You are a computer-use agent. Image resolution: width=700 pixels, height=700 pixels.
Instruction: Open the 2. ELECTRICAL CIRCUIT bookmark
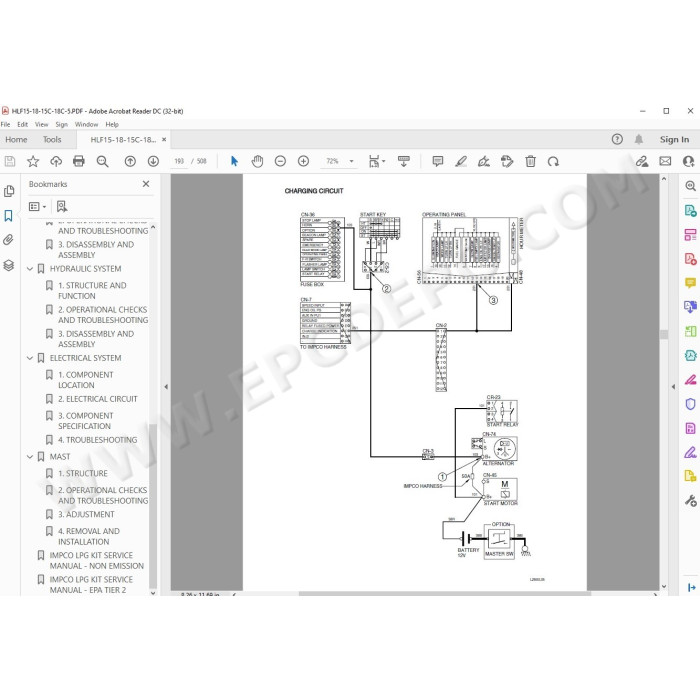tap(98, 399)
